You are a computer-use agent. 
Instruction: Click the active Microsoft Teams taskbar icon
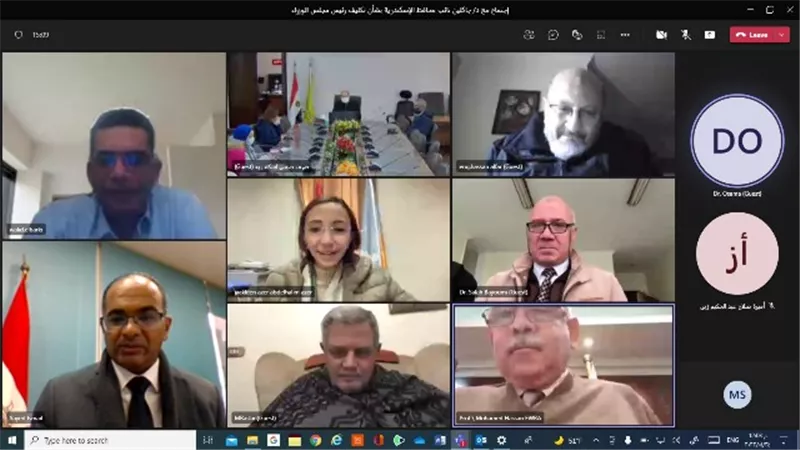pyautogui.click(x=460, y=440)
